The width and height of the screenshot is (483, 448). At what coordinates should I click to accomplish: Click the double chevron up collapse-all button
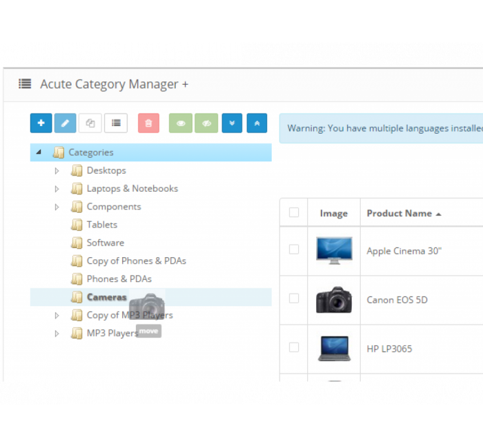coord(257,123)
